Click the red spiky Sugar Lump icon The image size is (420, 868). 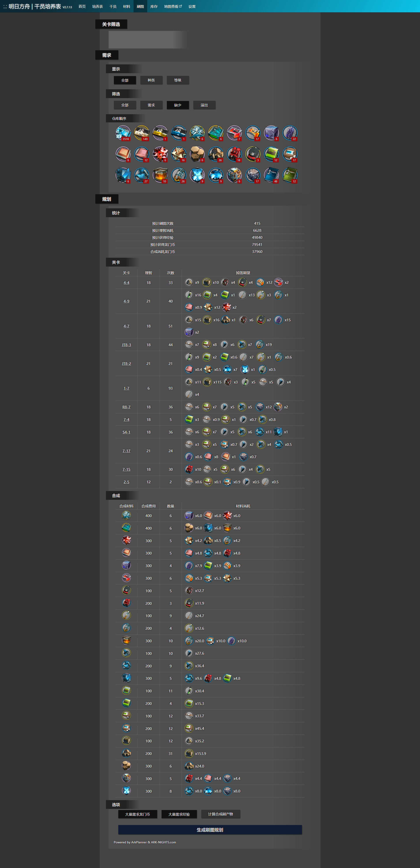[x=160, y=154]
